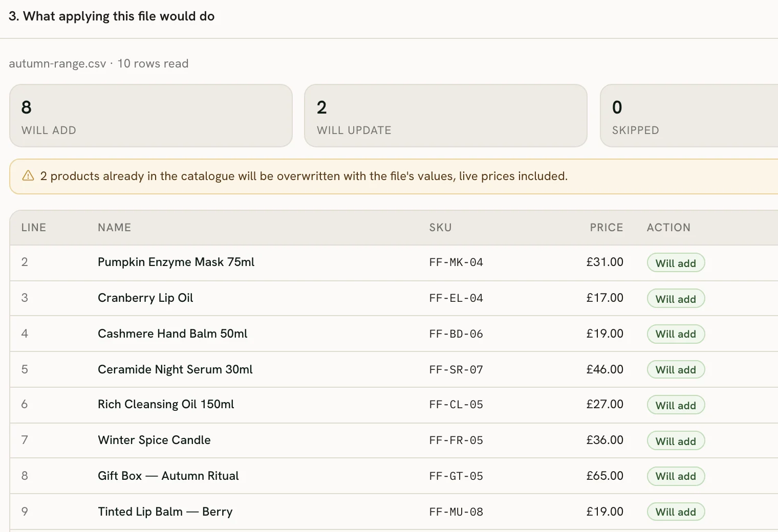
Task: Click the £36.00 price cell
Action: click(x=604, y=440)
